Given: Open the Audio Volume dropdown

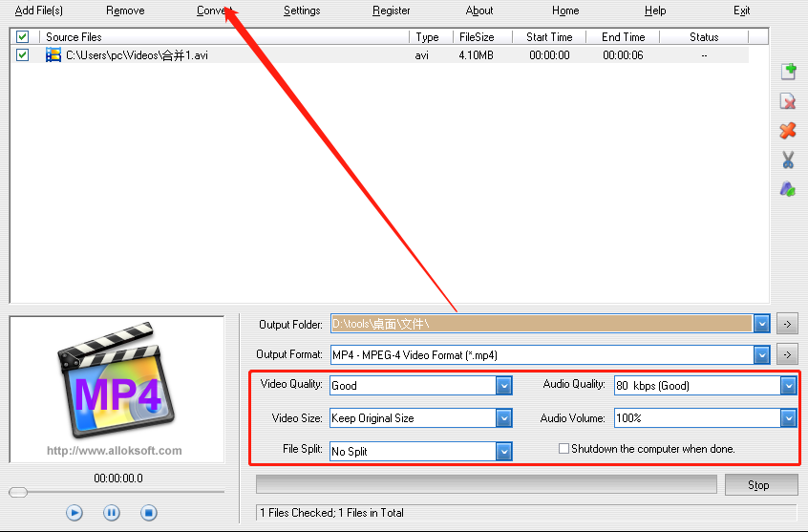Looking at the screenshot, I should pos(788,418).
